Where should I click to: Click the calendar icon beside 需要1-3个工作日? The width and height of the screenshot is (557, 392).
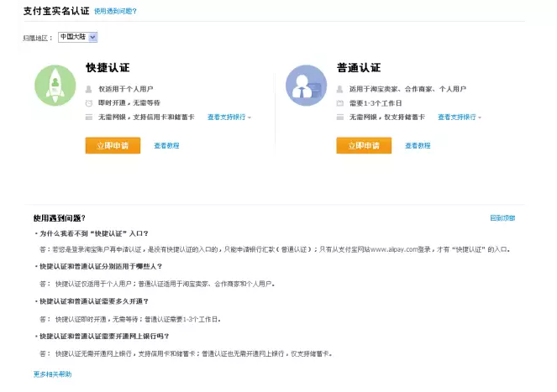pos(340,102)
